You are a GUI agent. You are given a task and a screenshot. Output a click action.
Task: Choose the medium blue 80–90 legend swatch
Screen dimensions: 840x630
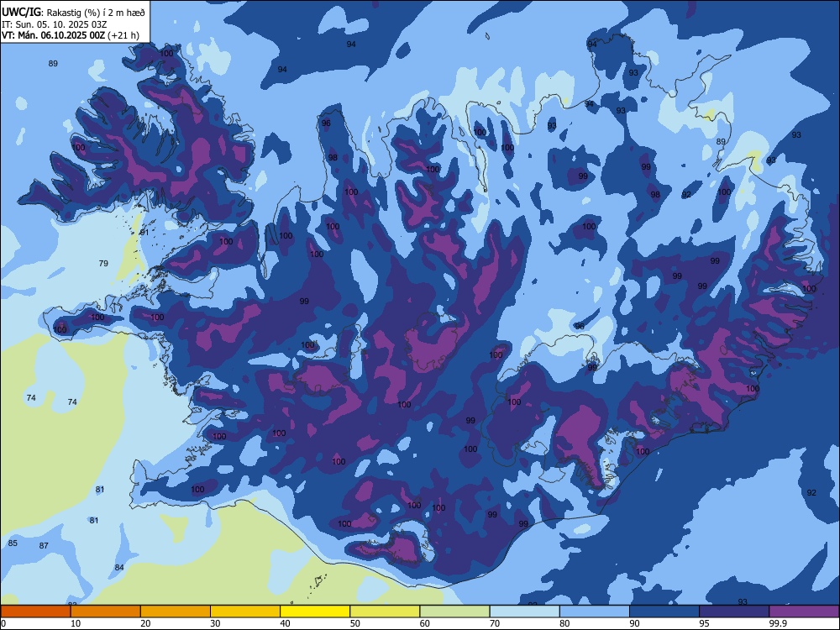595,612
